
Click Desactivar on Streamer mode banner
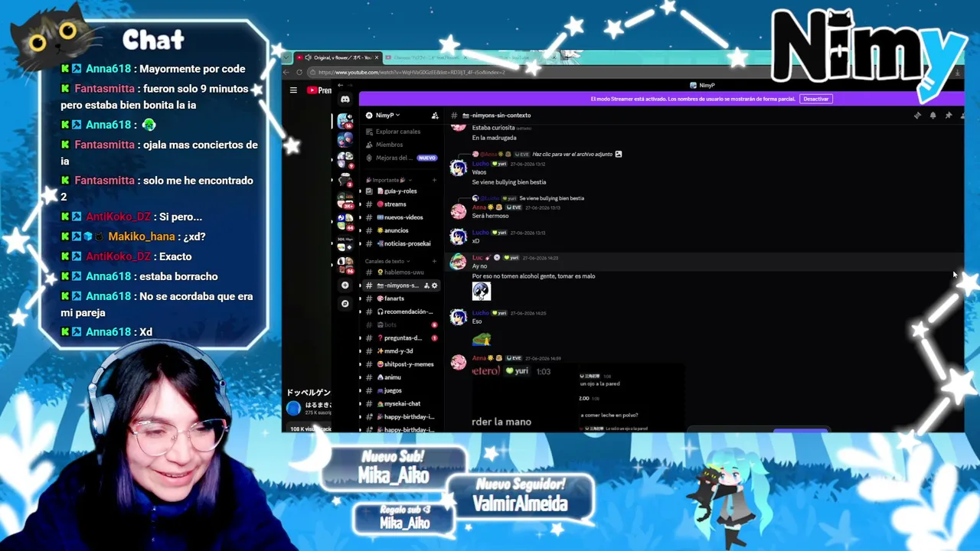coord(816,99)
